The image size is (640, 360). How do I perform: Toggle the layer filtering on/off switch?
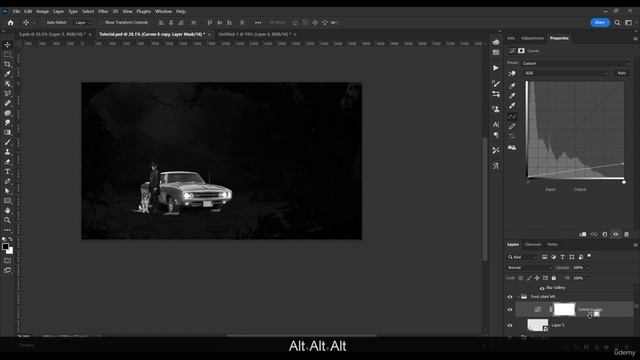[x=589, y=256]
